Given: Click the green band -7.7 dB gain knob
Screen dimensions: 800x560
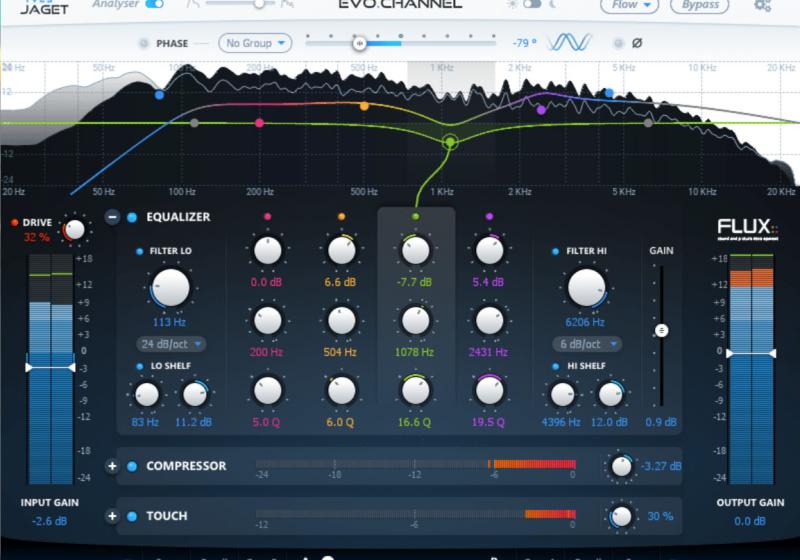Looking at the screenshot, I should coord(415,250).
